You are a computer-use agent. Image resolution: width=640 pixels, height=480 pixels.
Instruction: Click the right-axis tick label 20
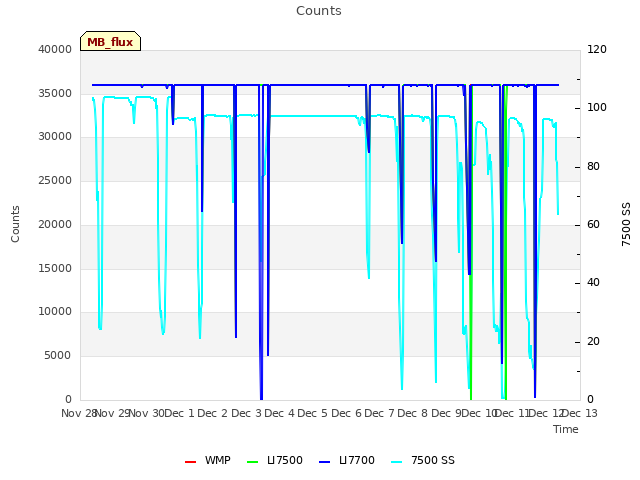(x=593, y=341)
